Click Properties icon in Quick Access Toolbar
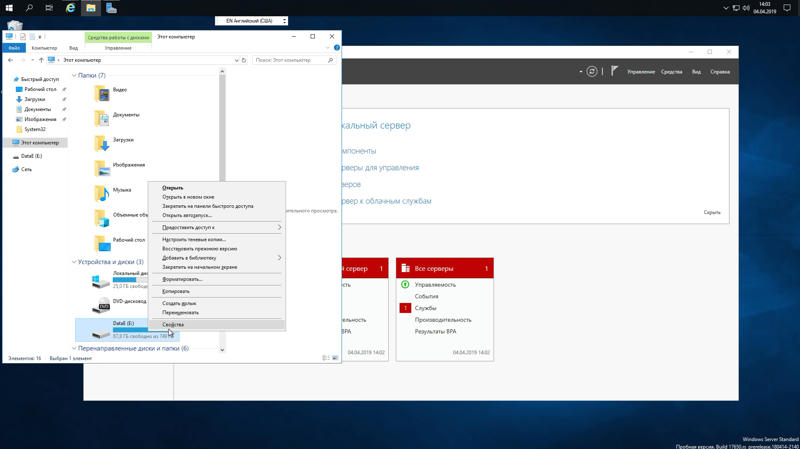 (x=22, y=37)
